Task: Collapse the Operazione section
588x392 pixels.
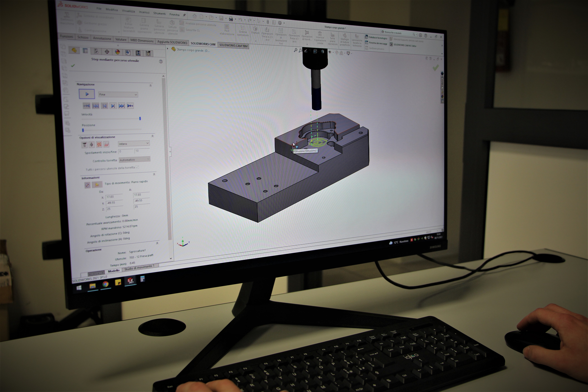Action: pos(157,243)
